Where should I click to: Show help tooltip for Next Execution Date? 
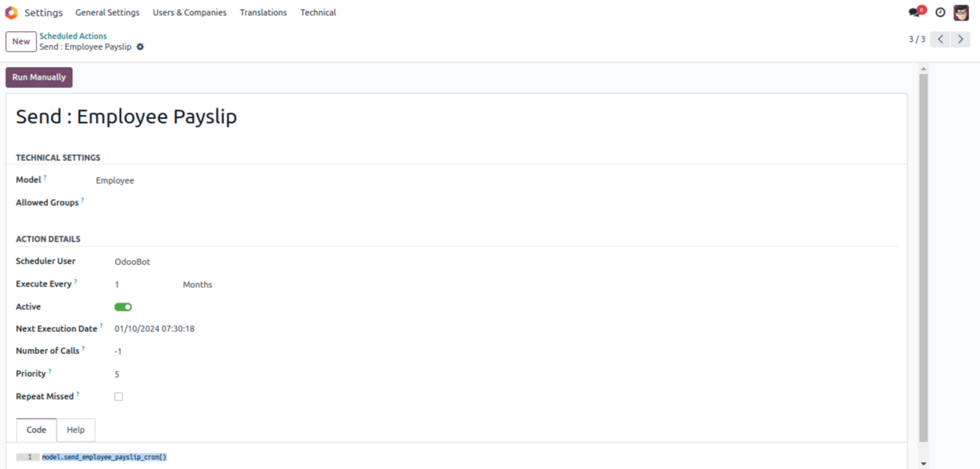[101, 327]
